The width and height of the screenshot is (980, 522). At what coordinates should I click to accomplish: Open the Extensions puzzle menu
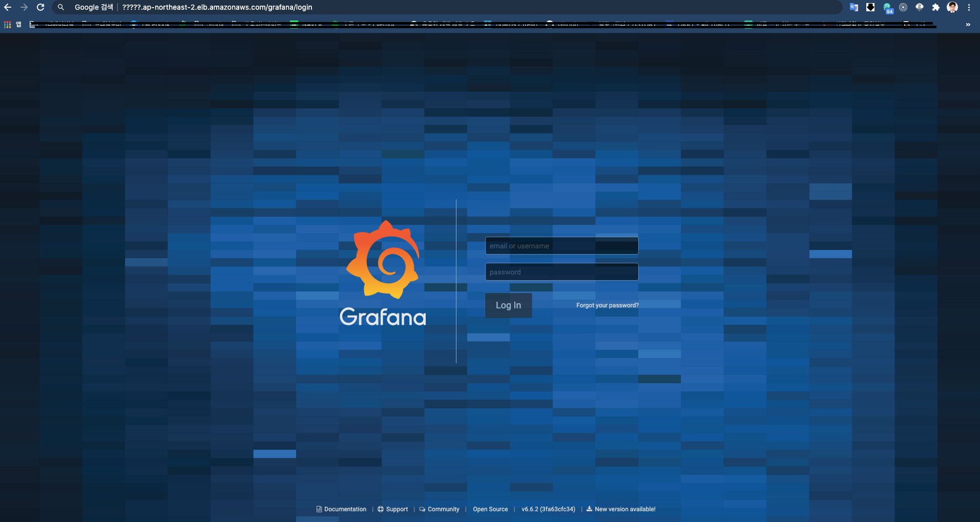click(x=936, y=7)
